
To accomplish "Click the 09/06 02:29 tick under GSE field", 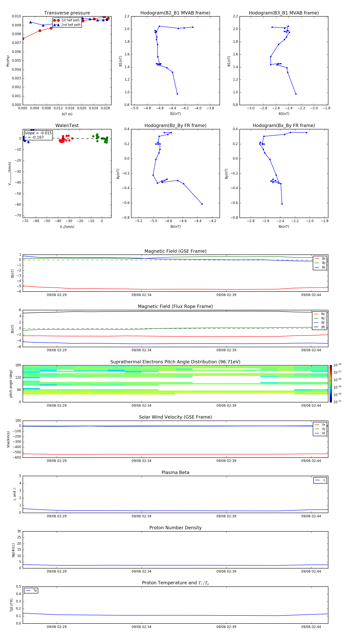I will [x=57, y=295].
